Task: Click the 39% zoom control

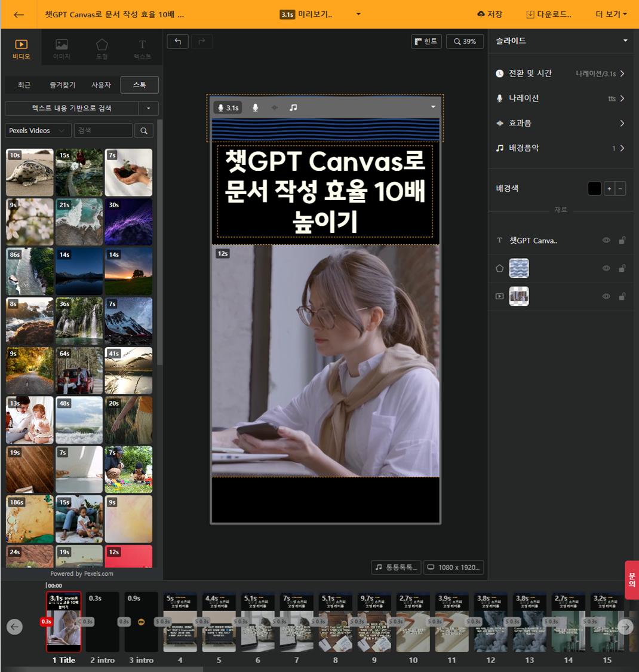Action: click(465, 41)
